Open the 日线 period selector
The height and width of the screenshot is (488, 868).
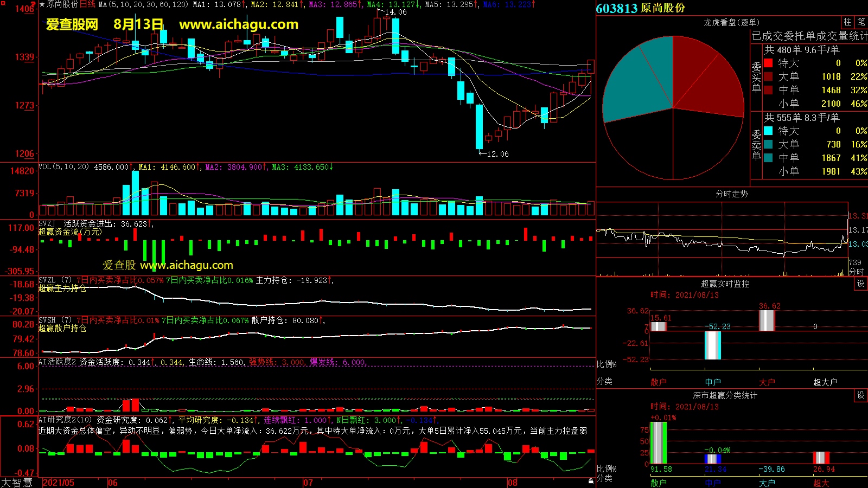click(87, 4)
